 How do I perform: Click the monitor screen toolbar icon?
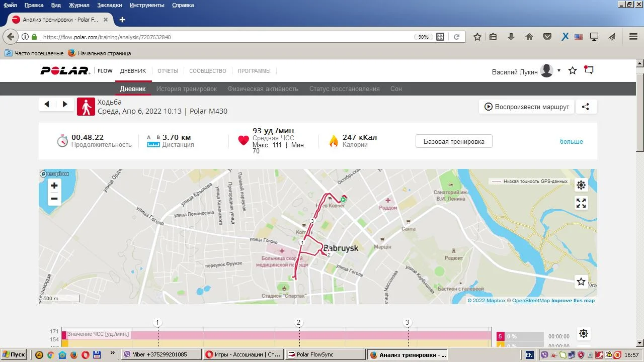[x=594, y=37]
